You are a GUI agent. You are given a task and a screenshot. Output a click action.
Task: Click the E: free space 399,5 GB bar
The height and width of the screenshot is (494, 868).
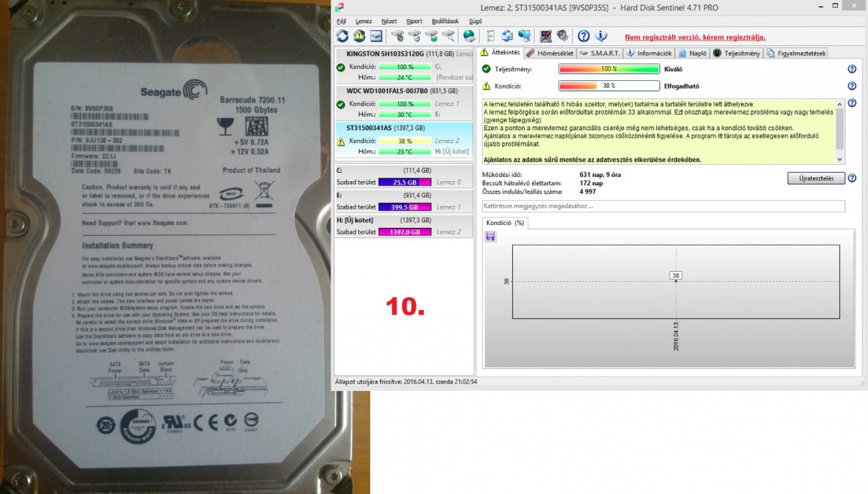click(x=405, y=207)
